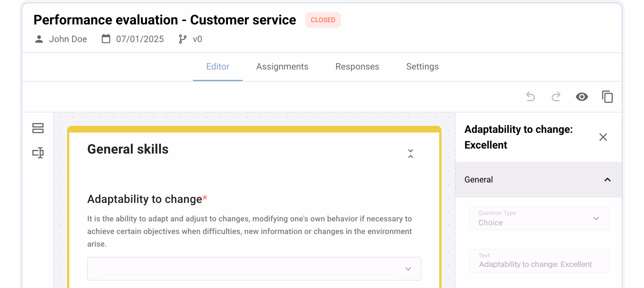Duplicate the form using the copy icon
Image resolution: width=644 pixels, height=288 pixels.
pyautogui.click(x=607, y=97)
